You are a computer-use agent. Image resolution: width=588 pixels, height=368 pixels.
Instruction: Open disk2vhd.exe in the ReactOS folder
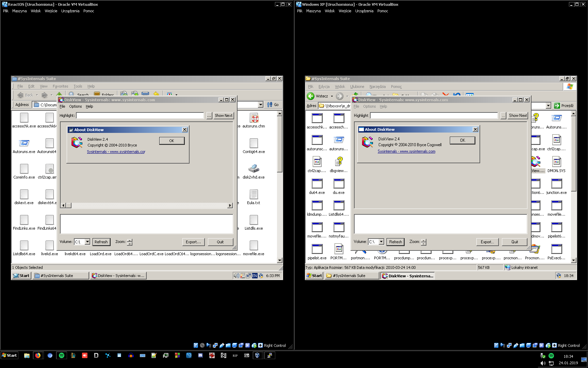254,169
